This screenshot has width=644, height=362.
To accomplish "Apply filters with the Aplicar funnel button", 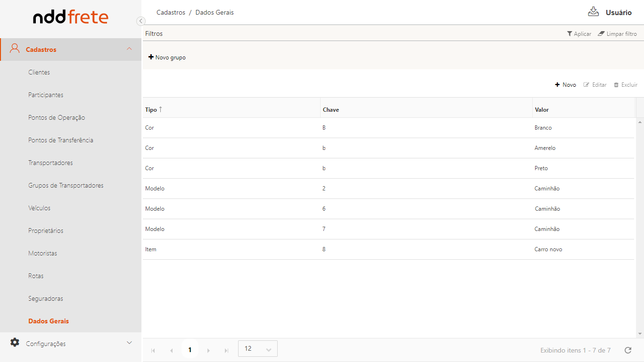I will tap(579, 34).
